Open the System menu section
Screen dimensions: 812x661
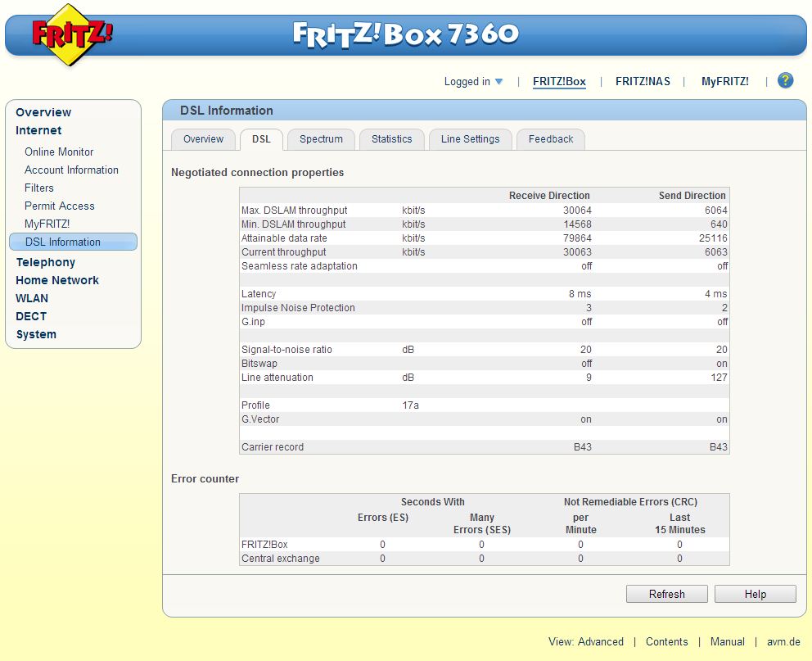pos(36,334)
